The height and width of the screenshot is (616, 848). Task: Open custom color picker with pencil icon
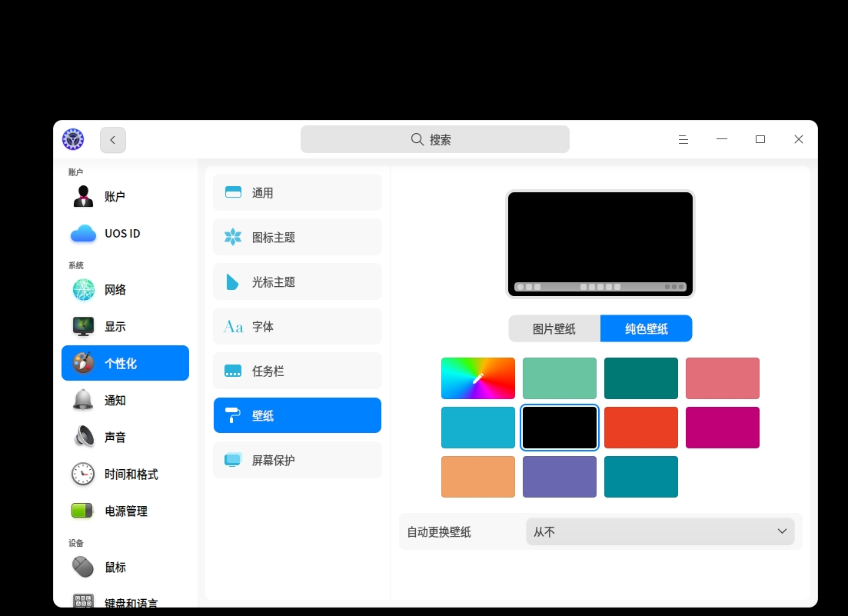click(x=478, y=378)
